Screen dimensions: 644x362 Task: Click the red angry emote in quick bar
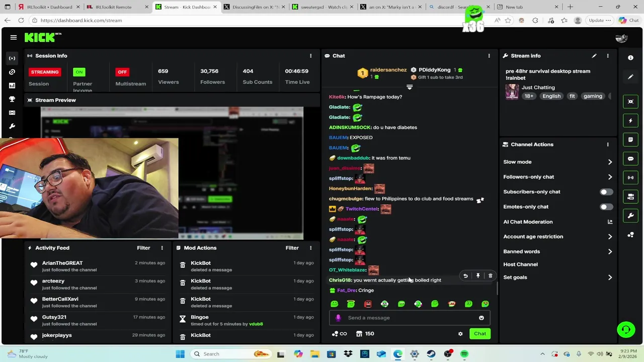click(x=368, y=304)
